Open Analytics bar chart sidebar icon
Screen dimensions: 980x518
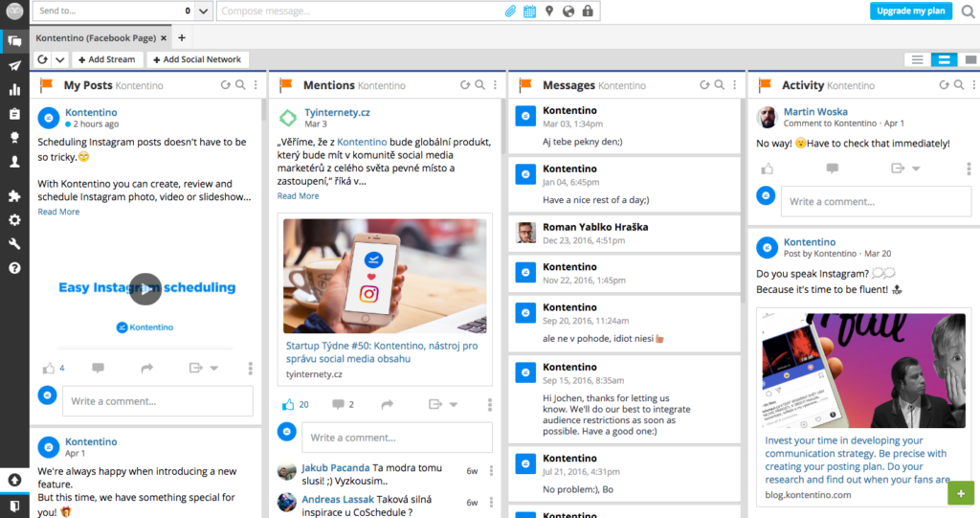(x=14, y=89)
